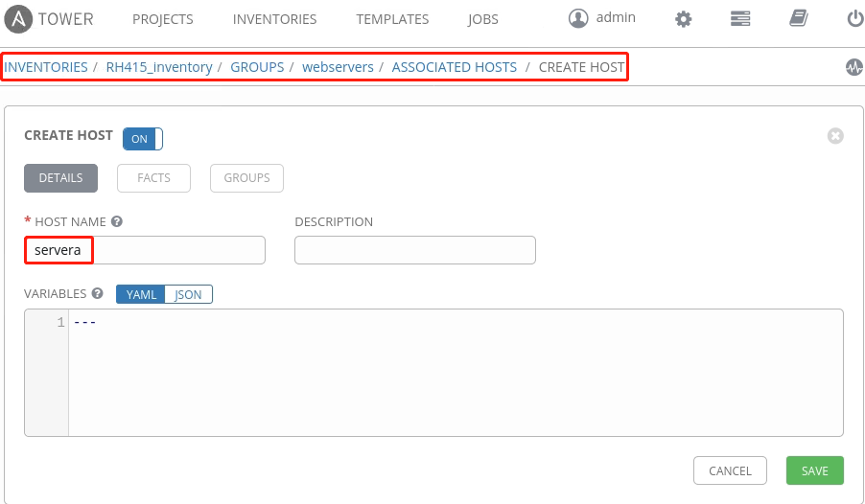865x504 pixels.
Task: Open the admin user profile icon
Action: pyautogui.click(x=577, y=18)
